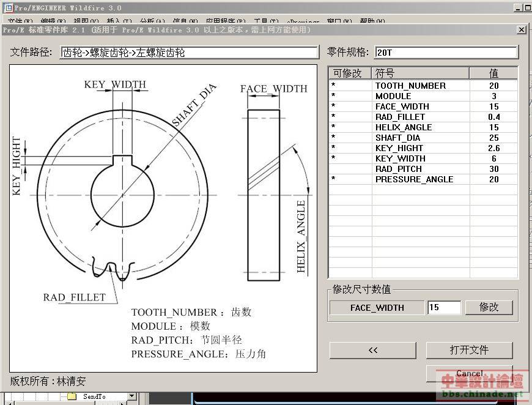The height and width of the screenshot is (405, 532).
Task: Click the value 6 of KEY_WIDTH
Action: point(494,158)
